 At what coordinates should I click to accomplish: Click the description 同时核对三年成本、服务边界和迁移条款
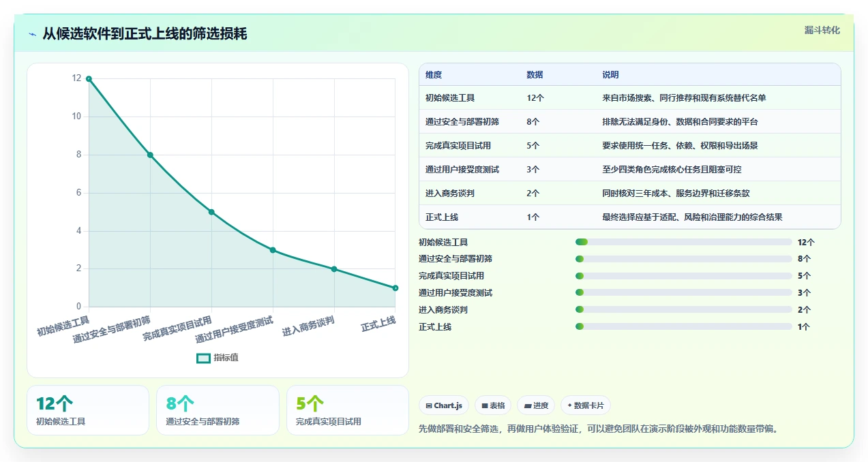coord(676,194)
